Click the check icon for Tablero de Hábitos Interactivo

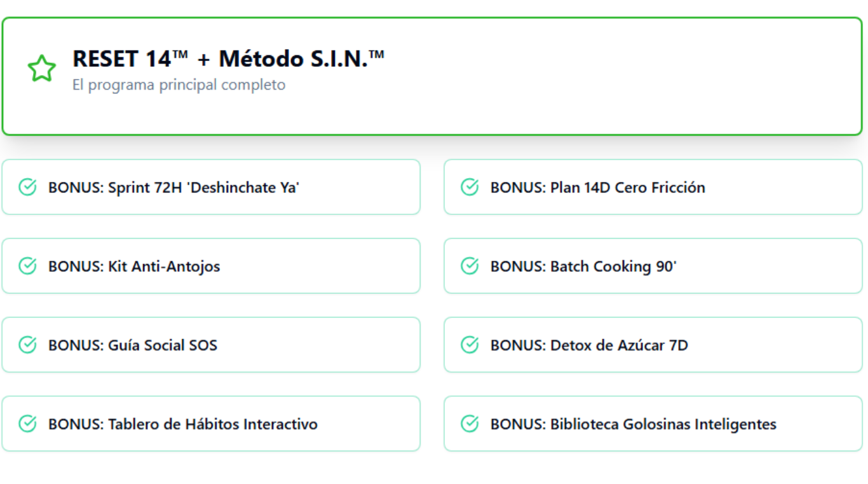pyautogui.click(x=27, y=424)
